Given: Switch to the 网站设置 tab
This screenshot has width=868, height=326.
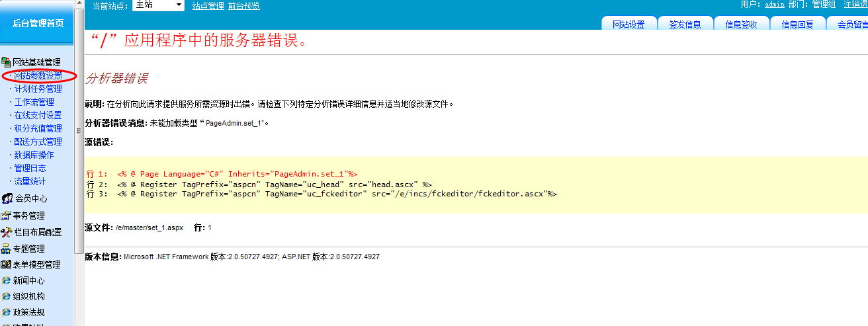Looking at the screenshot, I should [628, 24].
